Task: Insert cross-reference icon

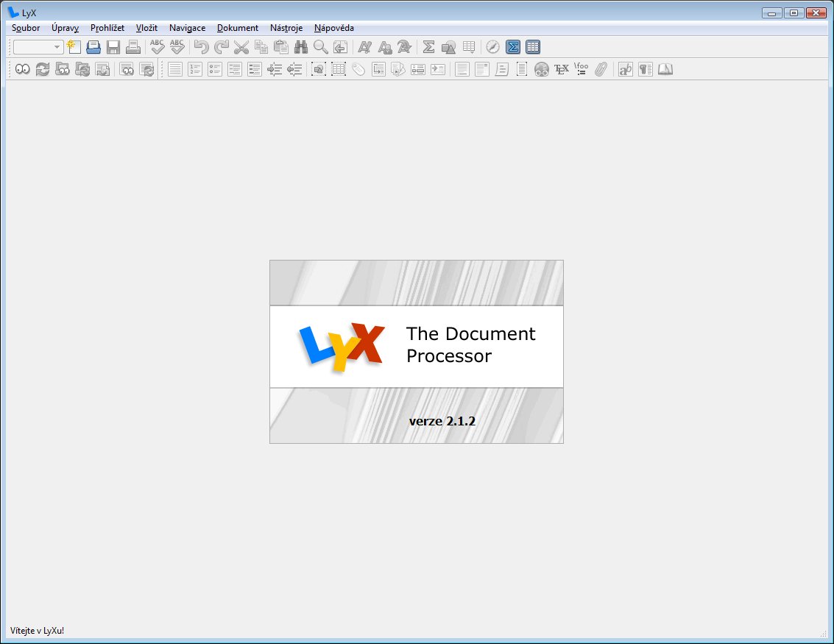Action: [378, 69]
